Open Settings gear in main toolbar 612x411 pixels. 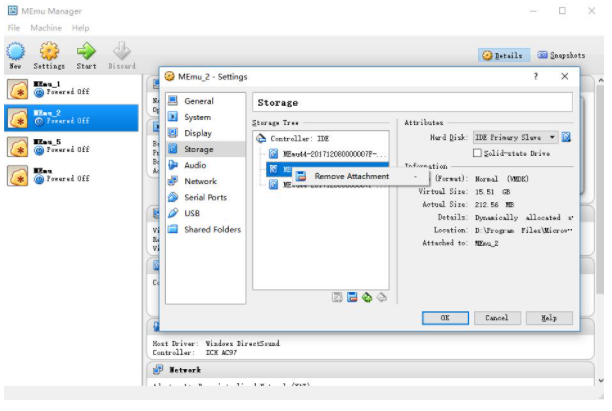coord(49,53)
